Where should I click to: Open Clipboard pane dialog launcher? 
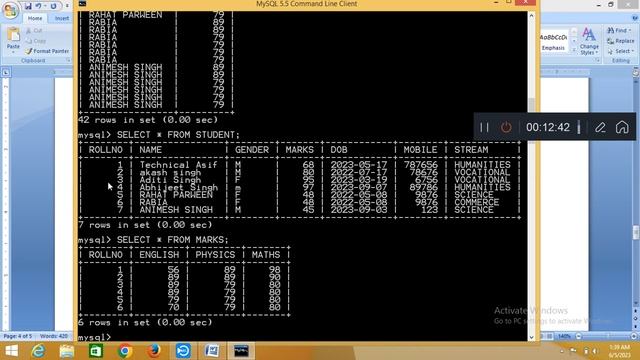(x=68, y=60)
